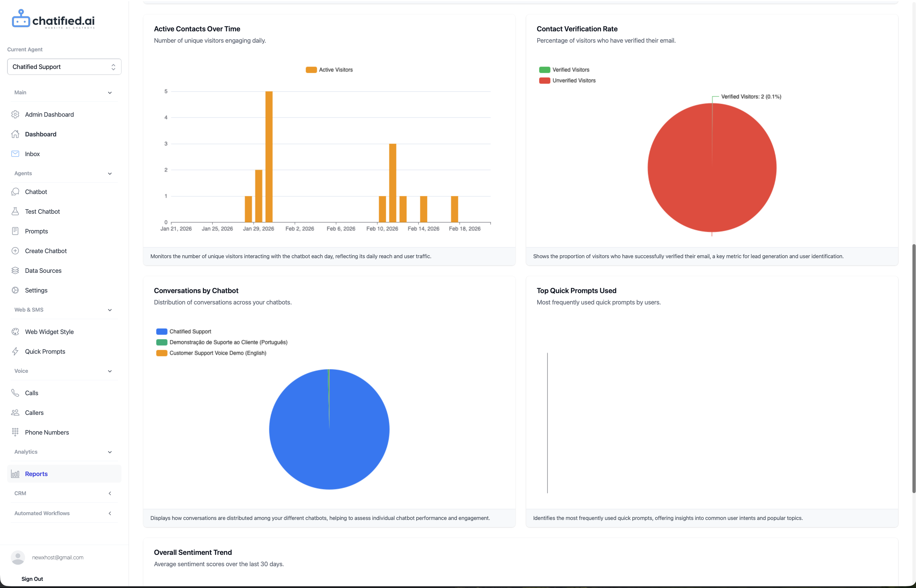Click the Quick Prompts lightning icon
The height and width of the screenshot is (588, 916).
point(15,352)
